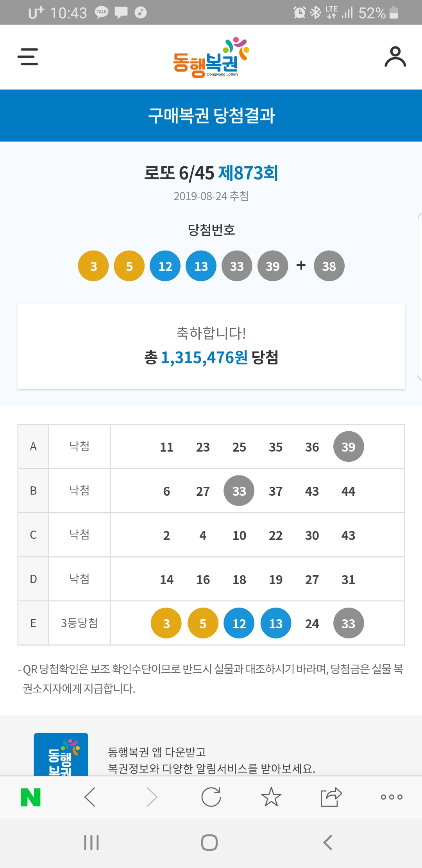Tap the green Naver N icon

click(30, 797)
